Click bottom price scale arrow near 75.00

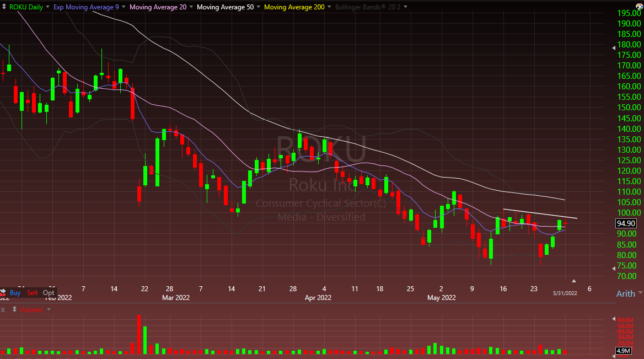click(x=614, y=269)
